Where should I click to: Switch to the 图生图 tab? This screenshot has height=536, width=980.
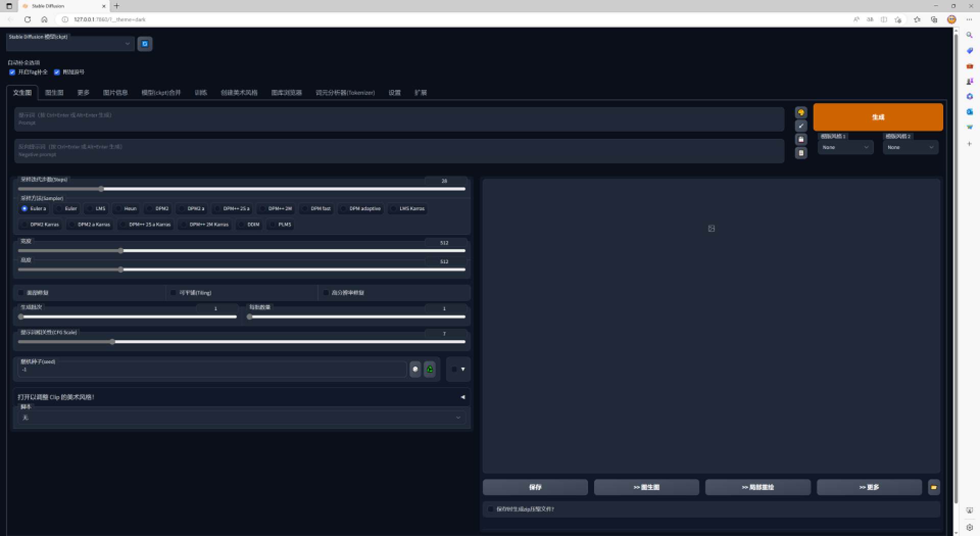coord(54,92)
